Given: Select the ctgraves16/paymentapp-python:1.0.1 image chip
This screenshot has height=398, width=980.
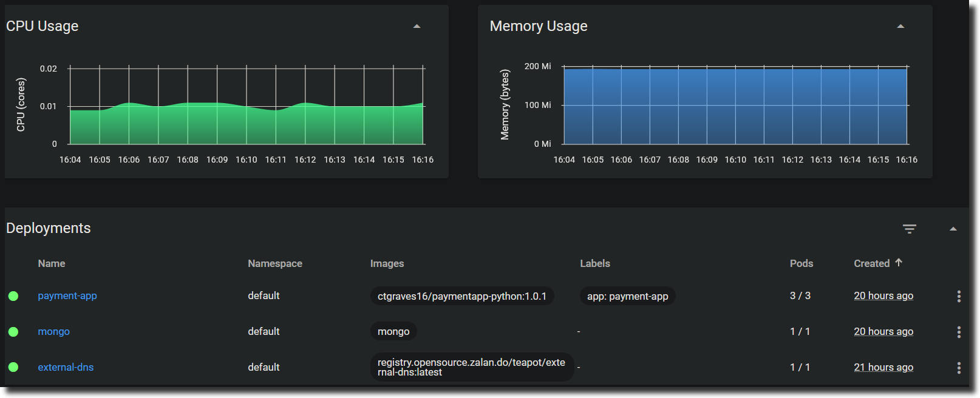Looking at the screenshot, I should click(462, 296).
